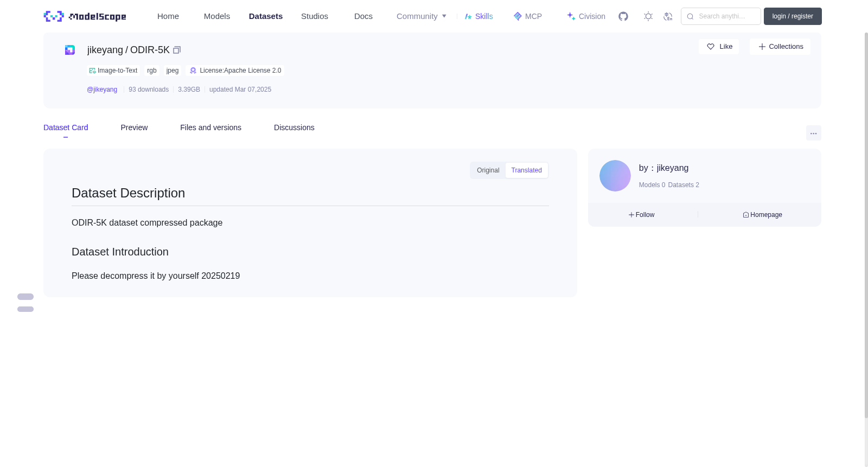Go to the Home page

pyautogui.click(x=168, y=16)
